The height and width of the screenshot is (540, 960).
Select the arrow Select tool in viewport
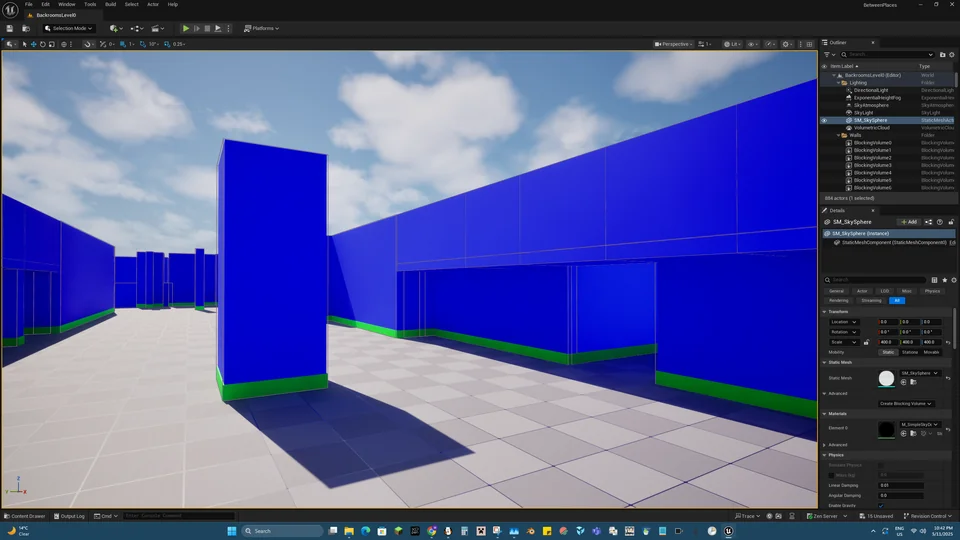[x=24, y=44]
